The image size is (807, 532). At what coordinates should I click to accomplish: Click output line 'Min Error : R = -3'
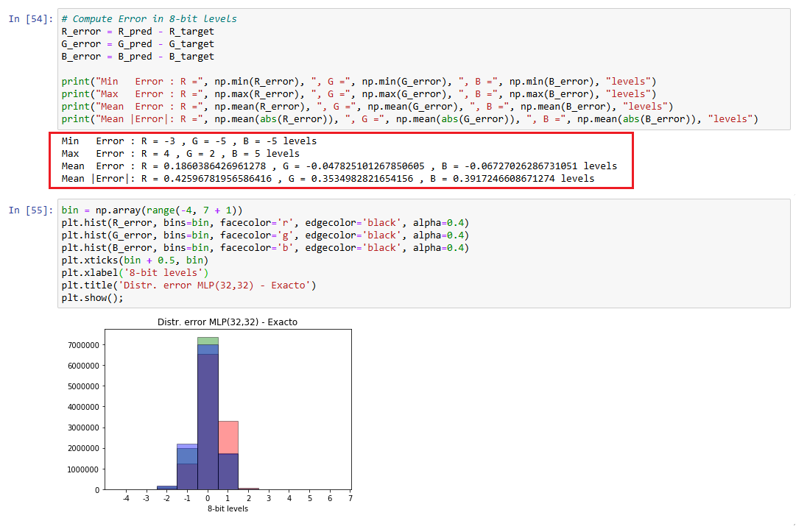[x=189, y=141]
